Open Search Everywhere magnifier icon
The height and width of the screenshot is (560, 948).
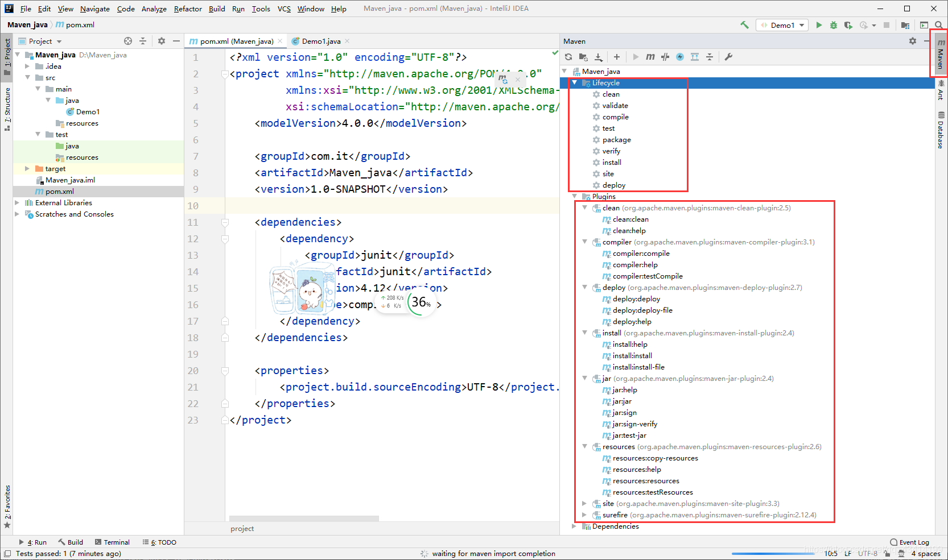pos(938,25)
